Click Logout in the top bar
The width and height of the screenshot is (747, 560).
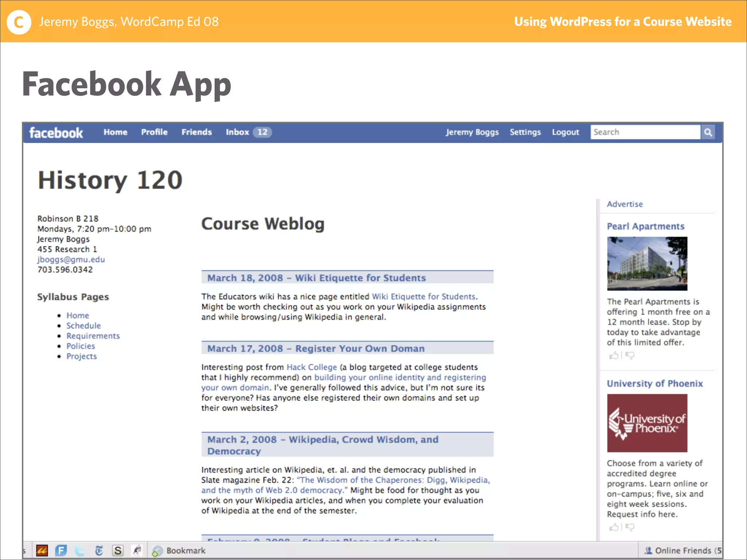coord(565,132)
